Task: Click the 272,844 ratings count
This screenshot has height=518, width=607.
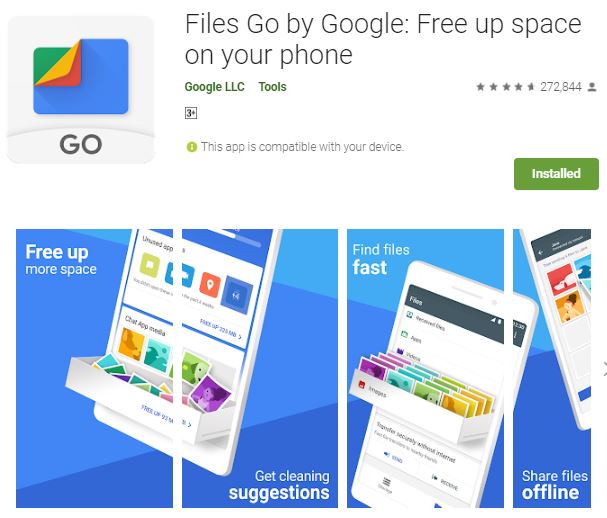Action: click(561, 87)
